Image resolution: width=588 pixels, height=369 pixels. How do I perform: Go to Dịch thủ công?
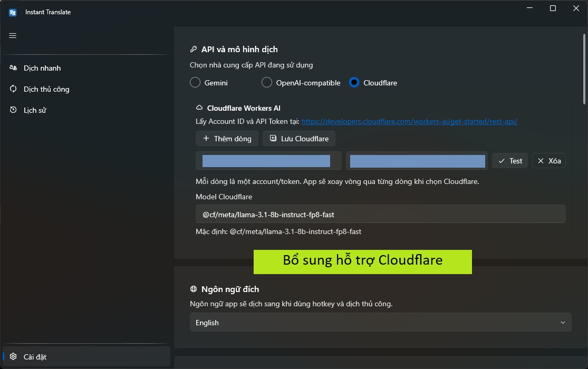tap(86, 89)
